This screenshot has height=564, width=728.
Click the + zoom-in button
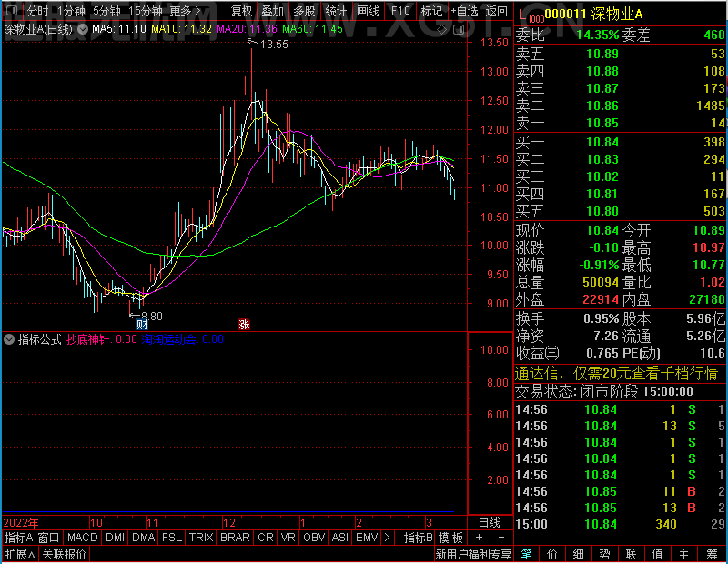[480, 538]
